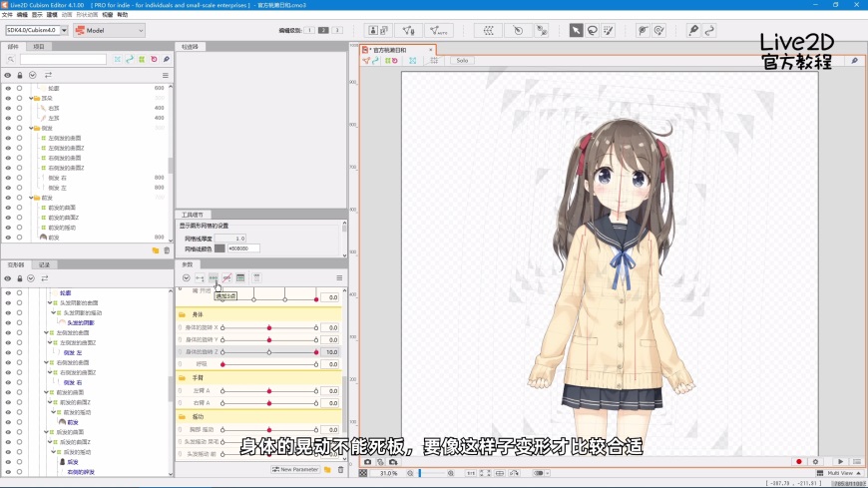Image resolution: width=868 pixels, height=488 pixels.
Task: Select edit level 3 button
Action: click(x=337, y=31)
